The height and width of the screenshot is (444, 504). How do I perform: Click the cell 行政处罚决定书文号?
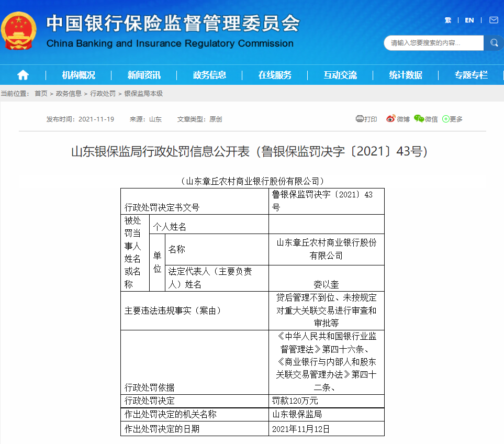tap(195, 201)
